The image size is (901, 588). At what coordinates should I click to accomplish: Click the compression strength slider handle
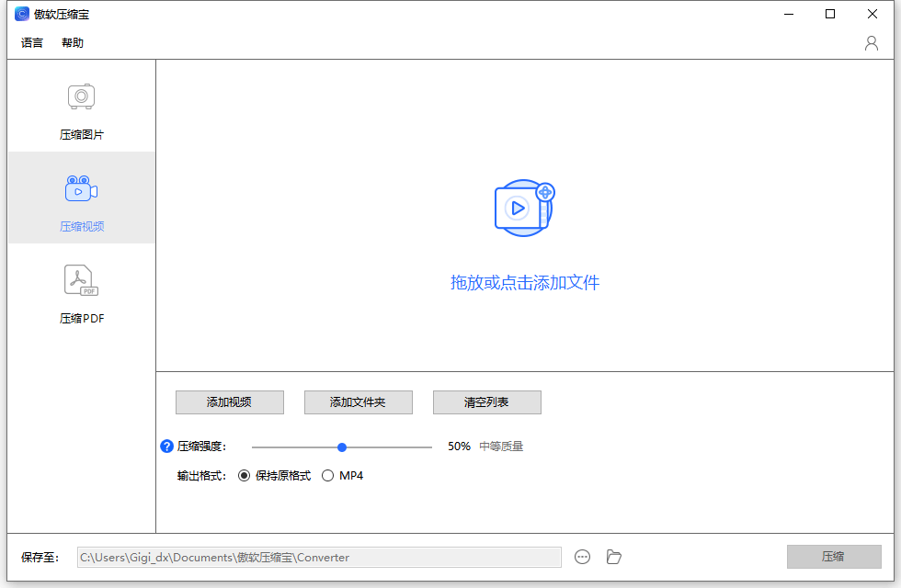tap(342, 447)
